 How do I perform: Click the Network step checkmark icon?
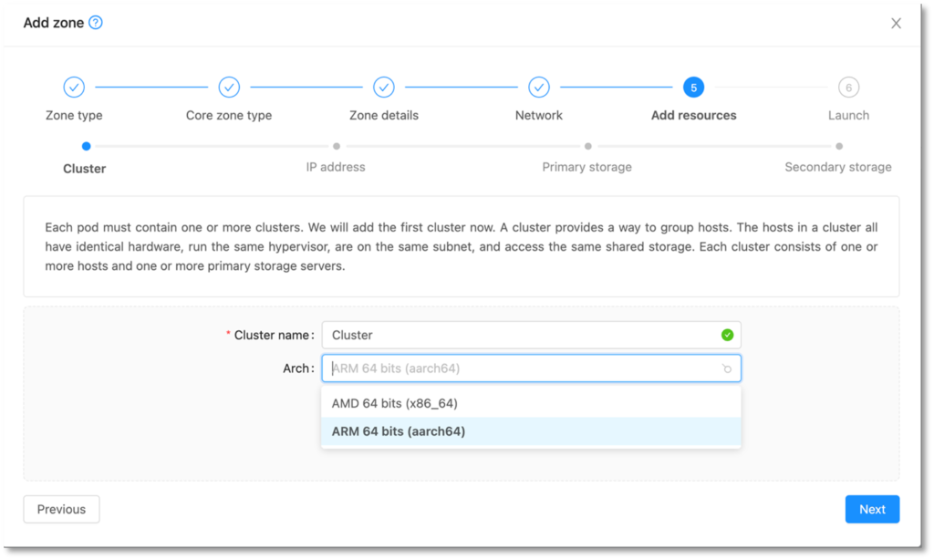pyautogui.click(x=538, y=87)
